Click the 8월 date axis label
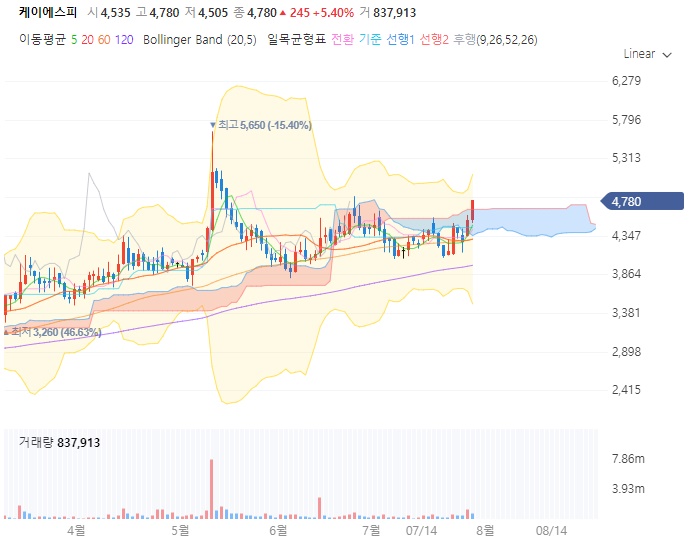 (485, 530)
